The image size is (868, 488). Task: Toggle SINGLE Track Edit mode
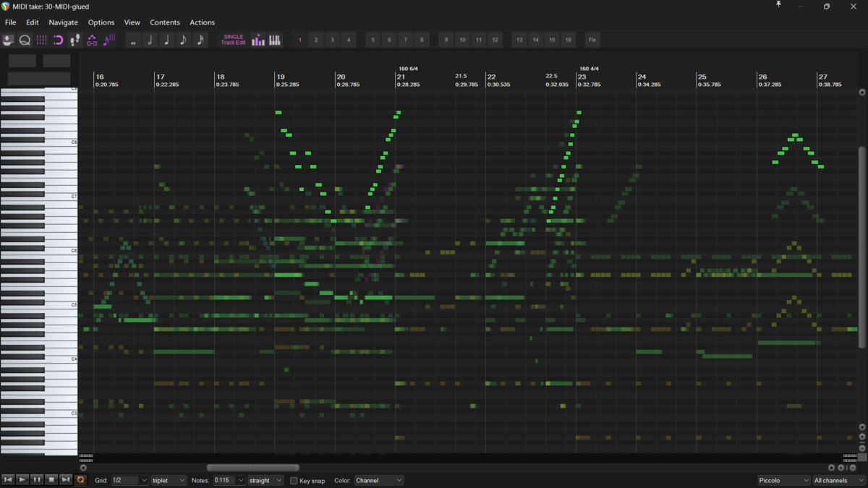click(234, 40)
